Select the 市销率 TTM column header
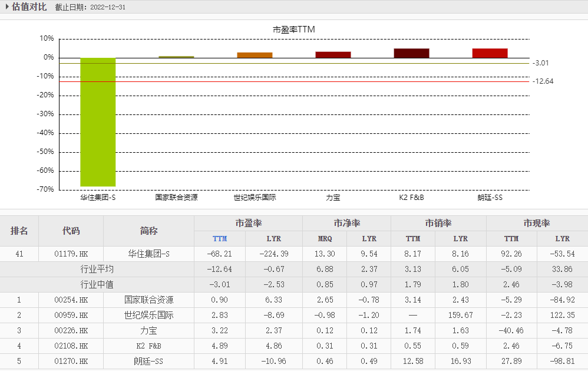 pyautogui.click(x=412, y=239)
